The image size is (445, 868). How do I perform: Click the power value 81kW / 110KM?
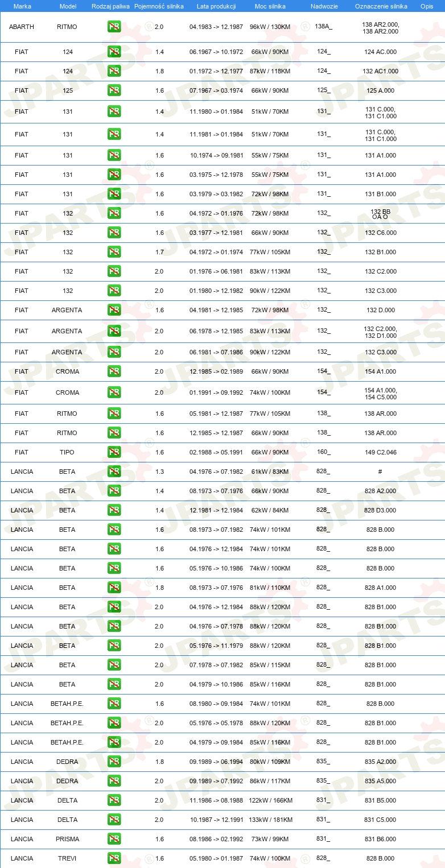coord(270,588)
